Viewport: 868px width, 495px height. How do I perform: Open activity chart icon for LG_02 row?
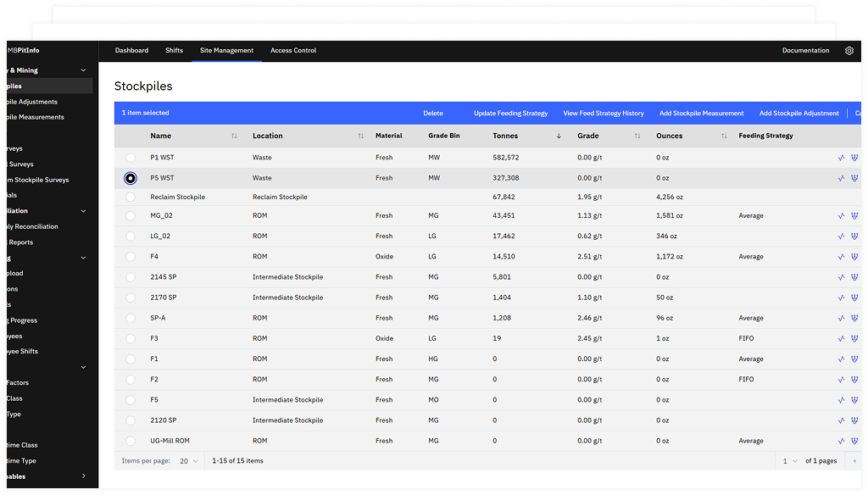(842, 236)
